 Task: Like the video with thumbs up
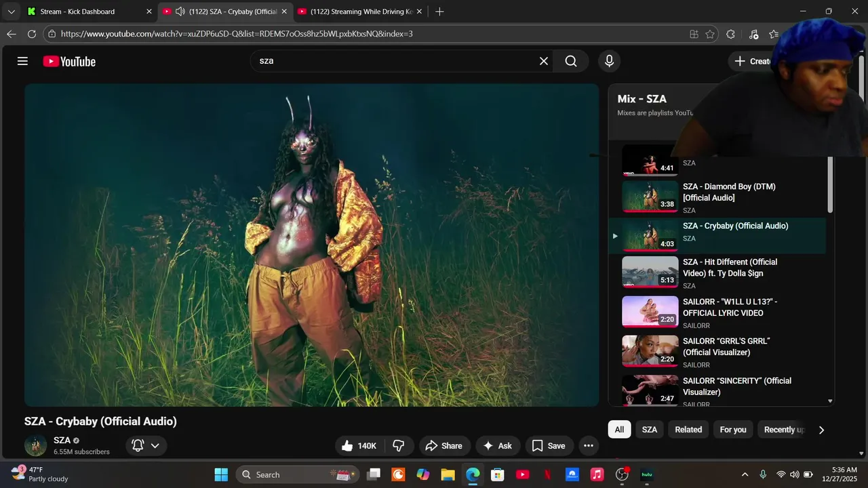click(x=359, y=445)
